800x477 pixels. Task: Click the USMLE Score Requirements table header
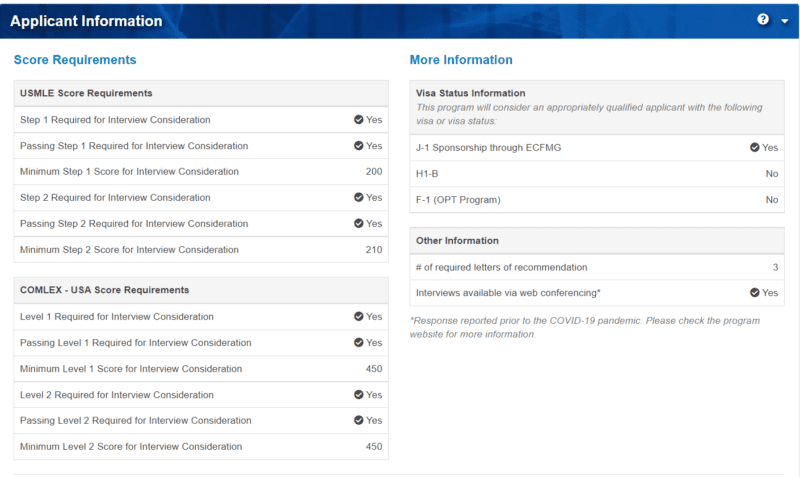point(86,93)
